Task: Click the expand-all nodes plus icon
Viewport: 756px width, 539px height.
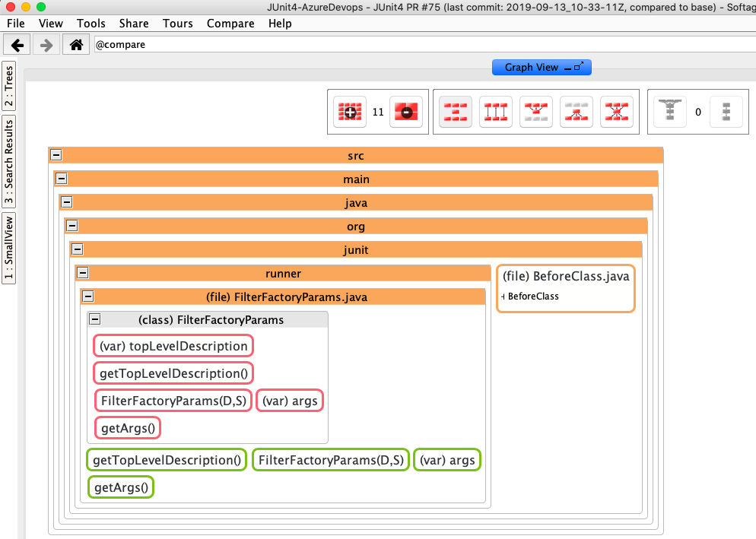Action: [x=350, y=113]
